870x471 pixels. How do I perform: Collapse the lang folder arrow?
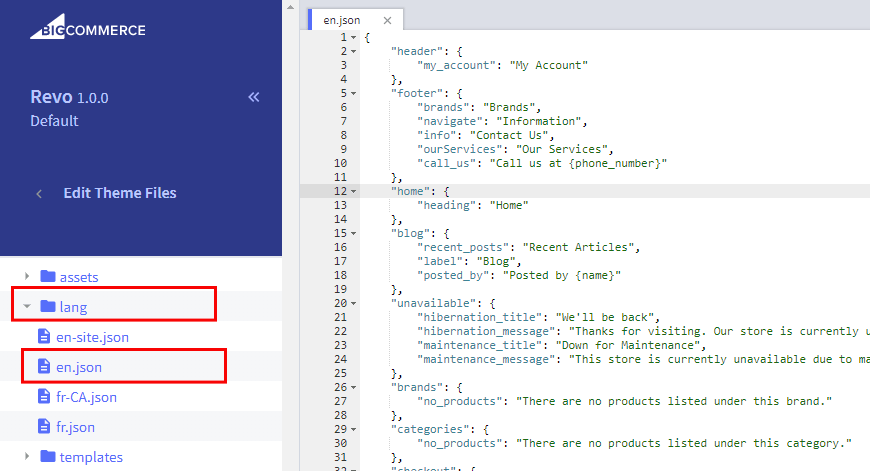[x=26, y=307]
